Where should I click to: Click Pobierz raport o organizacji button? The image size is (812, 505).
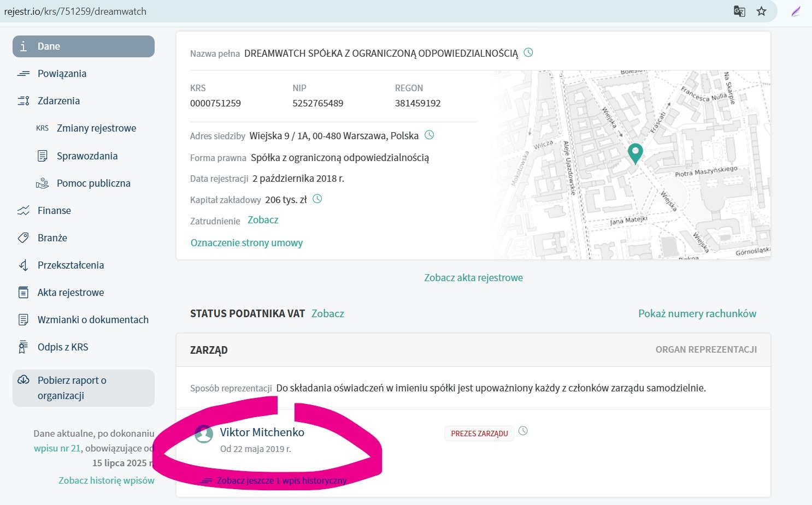coord(84,388)
